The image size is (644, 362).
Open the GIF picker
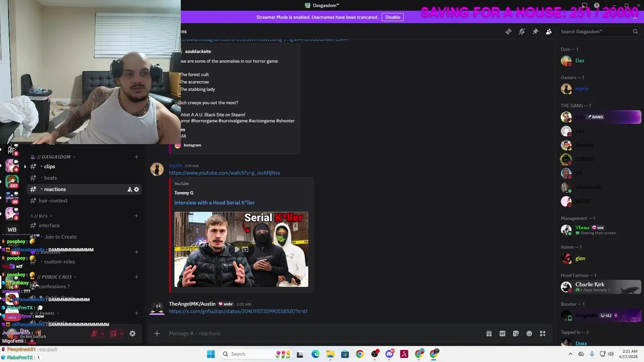coord(502,333)
